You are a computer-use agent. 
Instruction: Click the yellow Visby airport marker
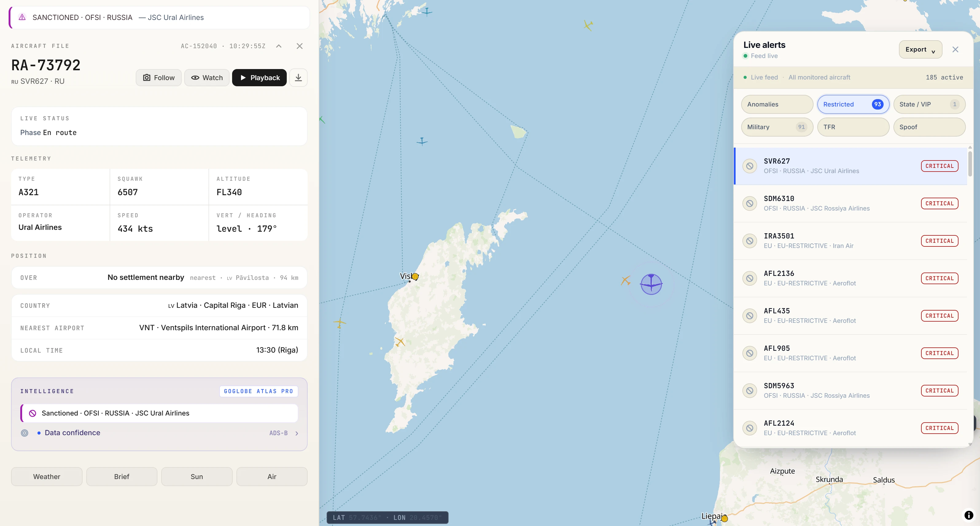click(415, 277)
